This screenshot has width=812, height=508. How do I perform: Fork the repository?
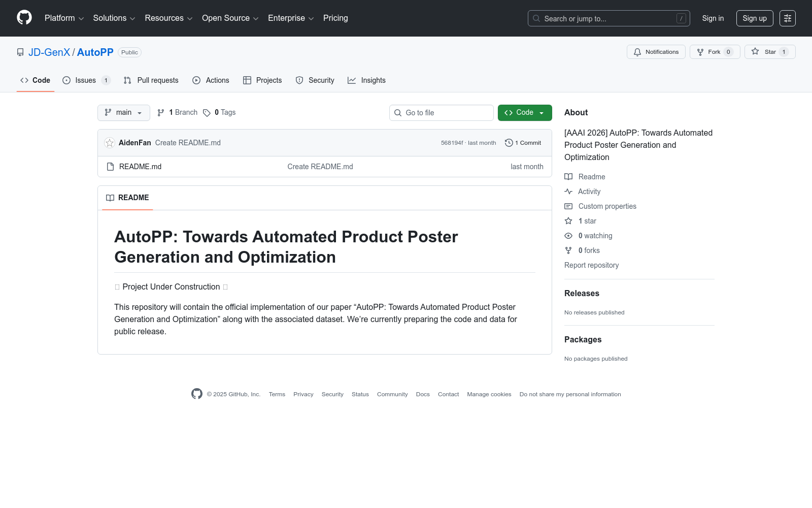pyautogui.click(x=715, y=52)
